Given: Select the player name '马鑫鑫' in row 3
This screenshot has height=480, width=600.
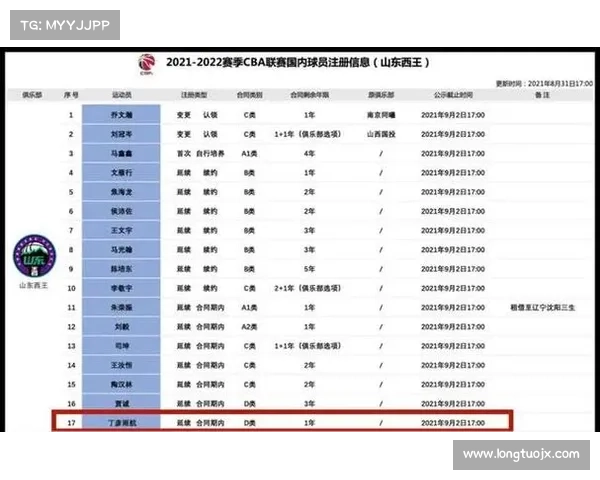Looking at the screenshot, I should (121, 153).
